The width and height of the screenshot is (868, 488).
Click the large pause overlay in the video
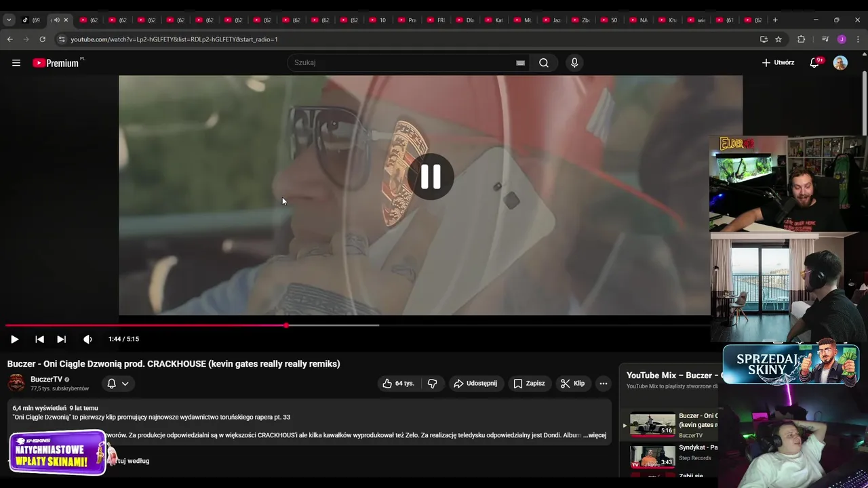tap(431, 176)
